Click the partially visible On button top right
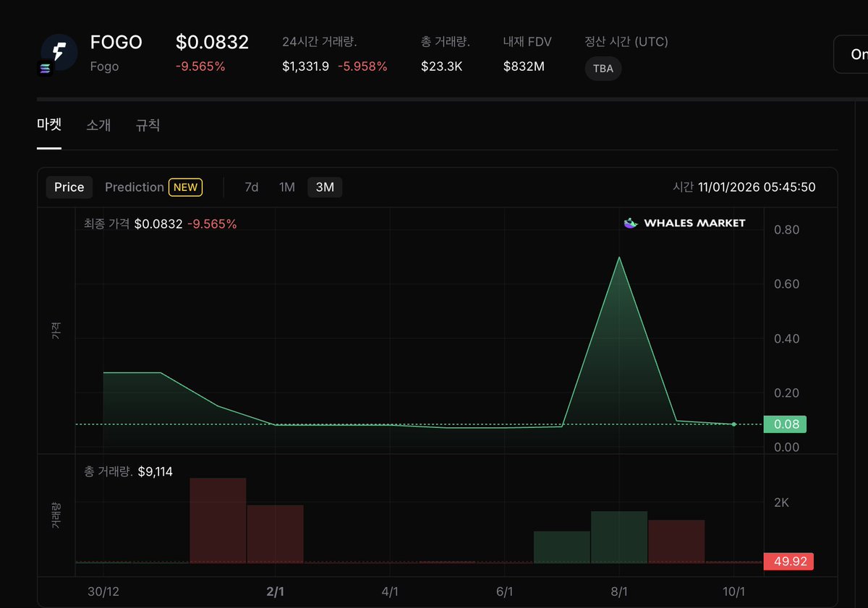868x608 pixels. 856,53
